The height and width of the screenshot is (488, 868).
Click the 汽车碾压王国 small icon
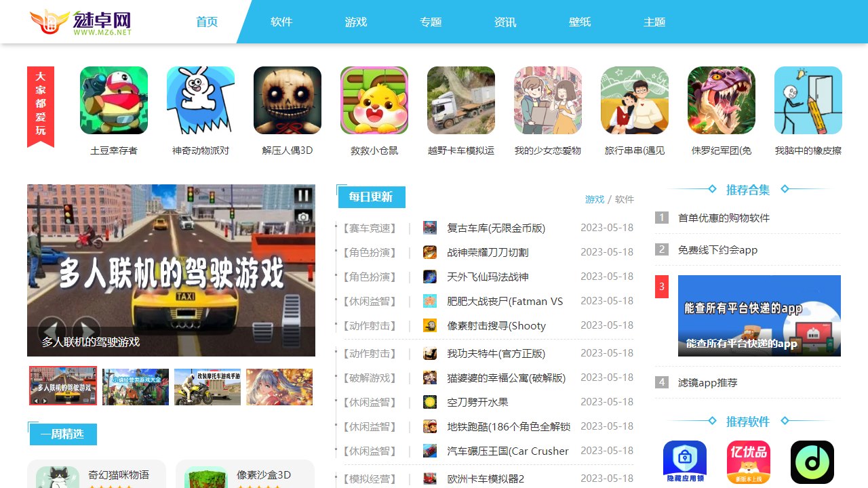click(x=430, y=451)
